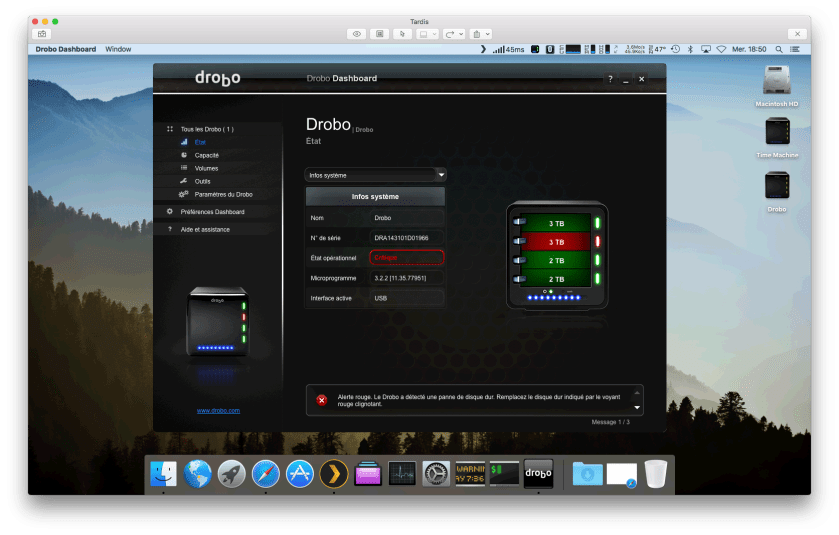Show next alert message with down arrow
Viewport: 839px width, 535px height.
click(636, 408)
